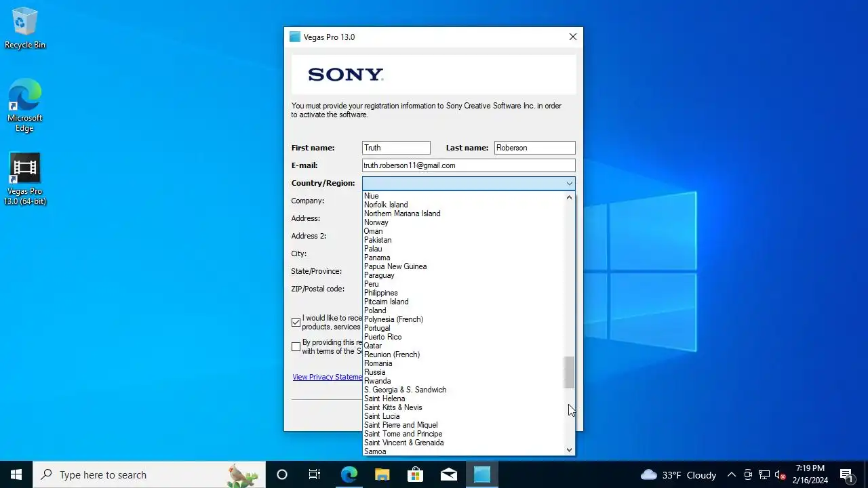The height and width of the screenshot is (488, 868).
Task: Select Philippines from the dropdown
Action: tap(463, 293)
